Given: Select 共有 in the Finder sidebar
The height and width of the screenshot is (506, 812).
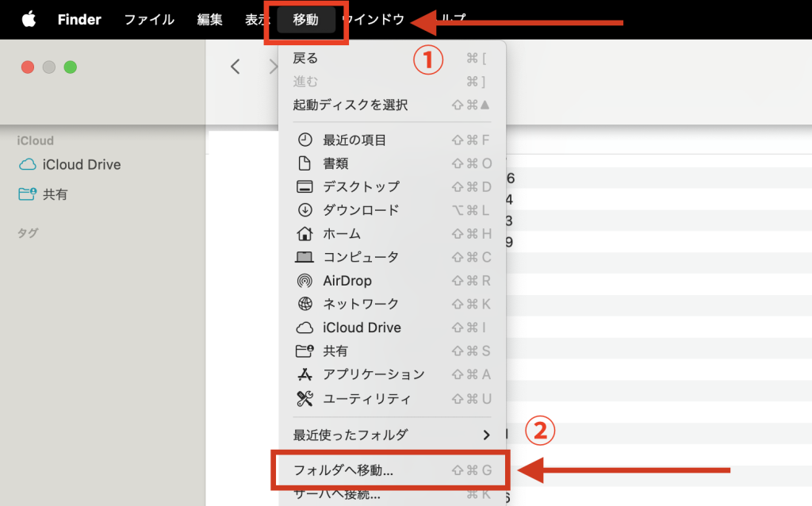Looking at the screenshot, I should click(x=55, y=194).
